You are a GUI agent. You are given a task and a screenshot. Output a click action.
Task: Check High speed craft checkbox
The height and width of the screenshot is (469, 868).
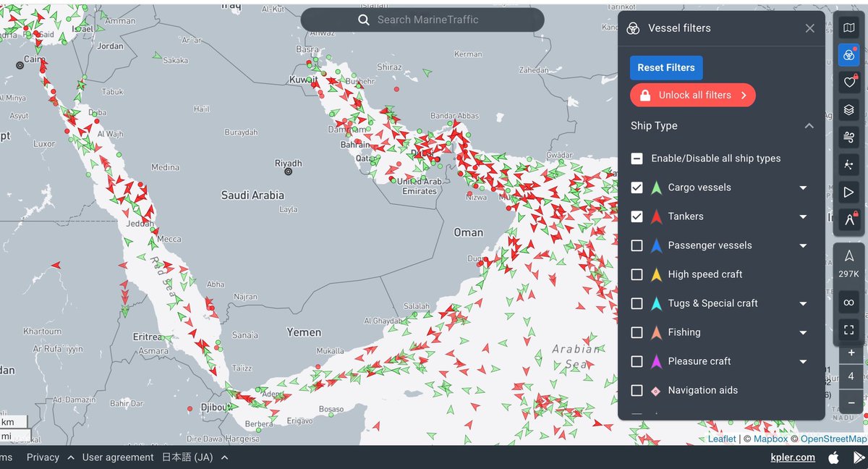pyautogui.click(x=637, y=274)
